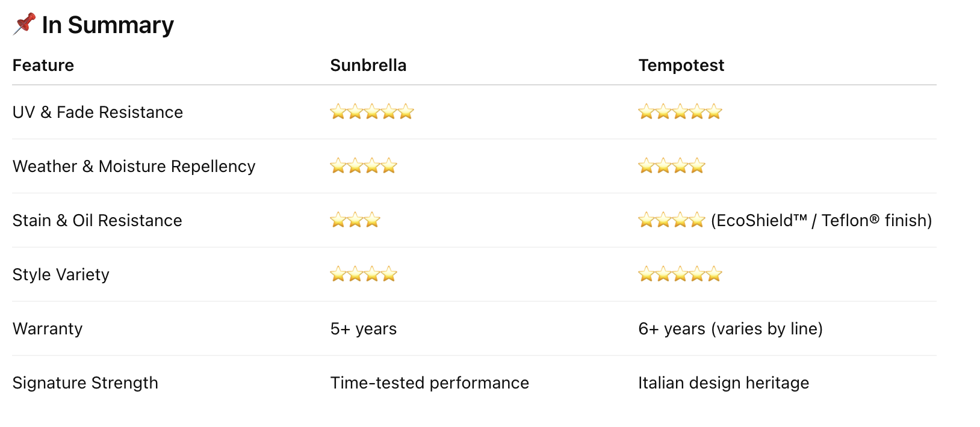The image size is (980, 427).
Task: Click the 6+ years (varies by line) cell
Action: (x=730, y=328)
